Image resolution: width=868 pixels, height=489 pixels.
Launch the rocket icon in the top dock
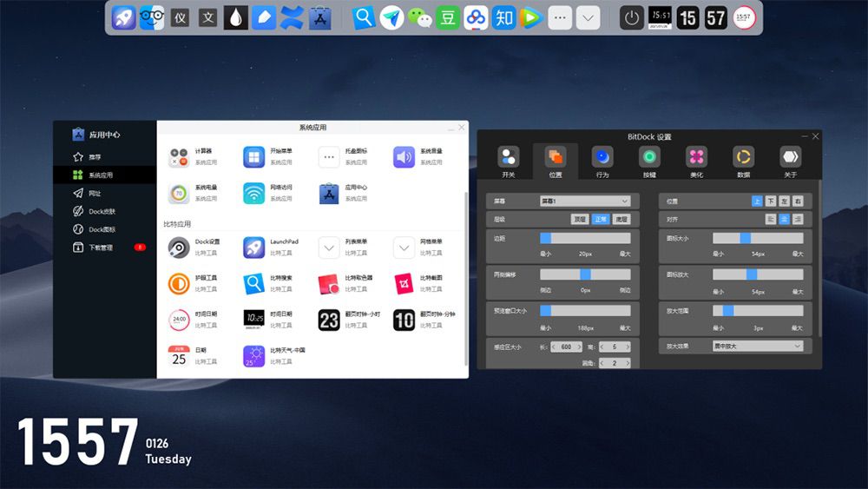(124, 18)
